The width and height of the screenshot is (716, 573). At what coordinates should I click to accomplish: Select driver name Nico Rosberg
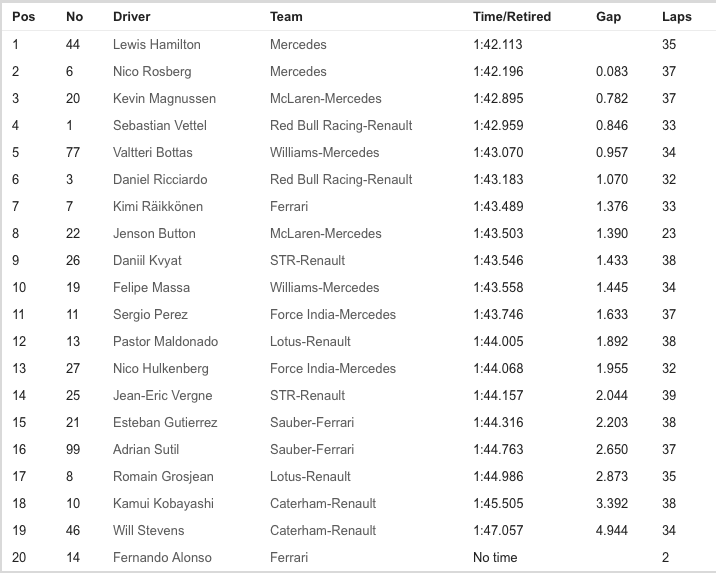coord(152,72)
